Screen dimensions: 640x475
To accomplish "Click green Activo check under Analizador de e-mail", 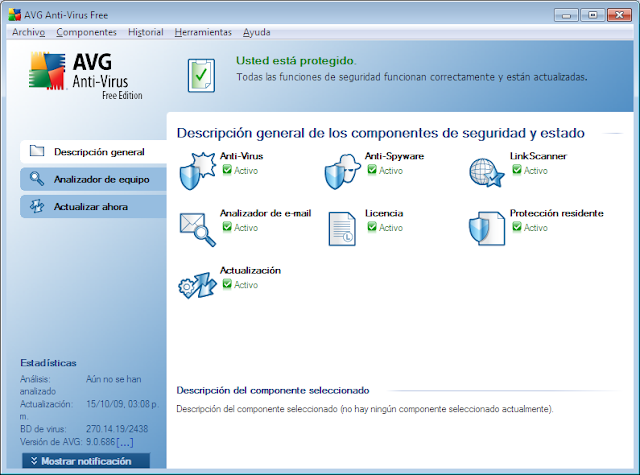I will point(227,227).
